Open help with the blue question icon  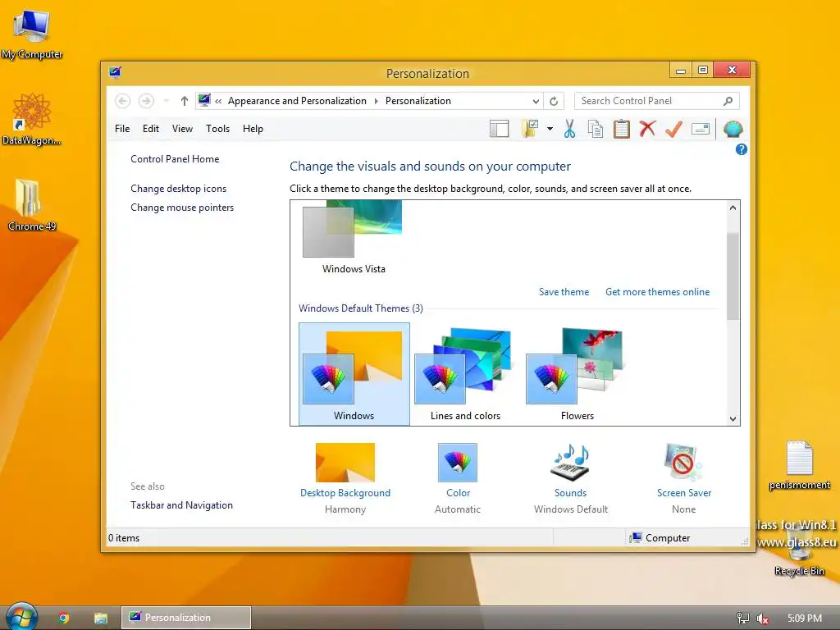pyautogui.click(x=741, y=149)
